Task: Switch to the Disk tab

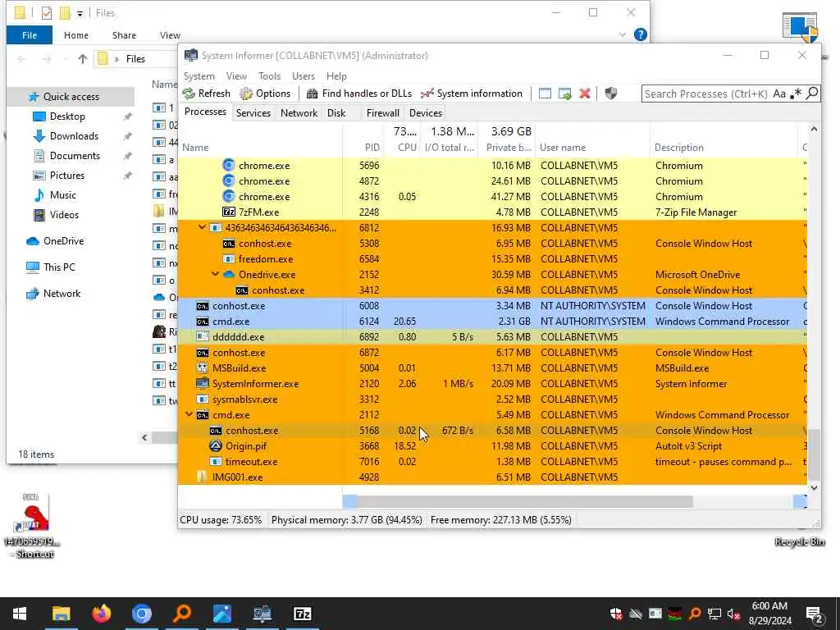Action: [x=336, y=113]
